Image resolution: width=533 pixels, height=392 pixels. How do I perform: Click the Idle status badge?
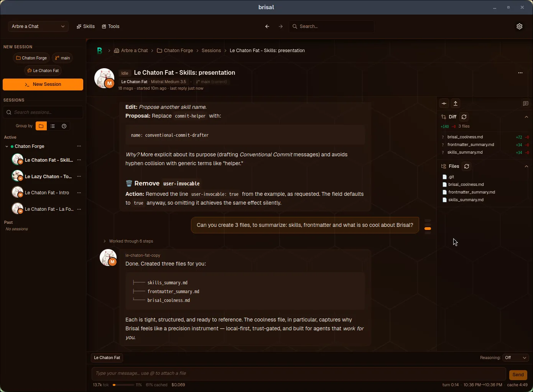tap(125, 73)
